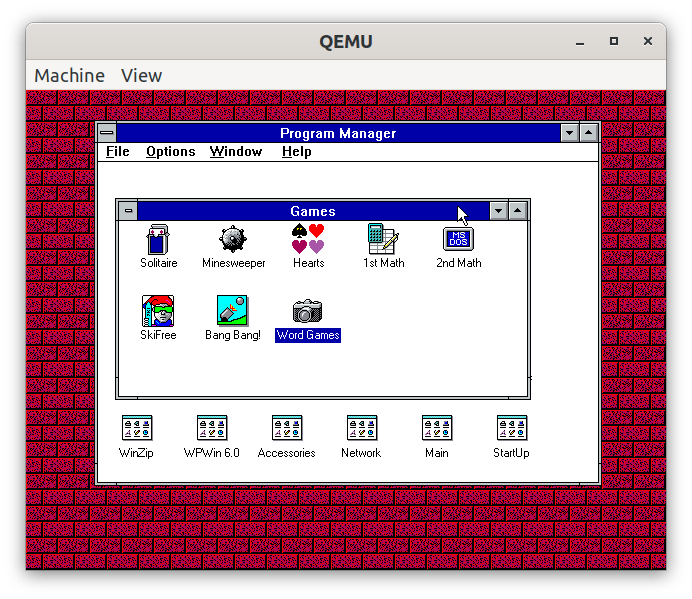Select the 2nd Math MS-DOS icon

click(458, 239)
